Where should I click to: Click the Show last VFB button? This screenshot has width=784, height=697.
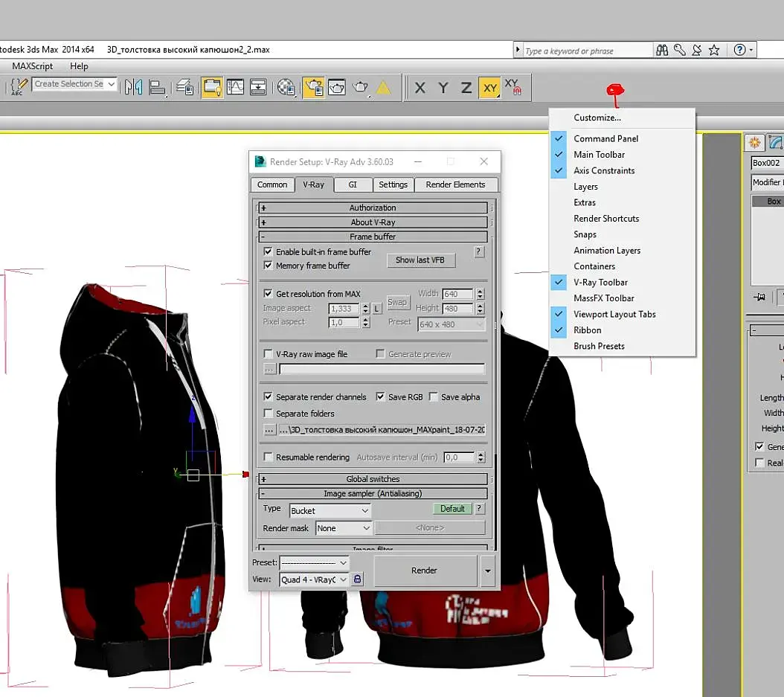(420, 260)
